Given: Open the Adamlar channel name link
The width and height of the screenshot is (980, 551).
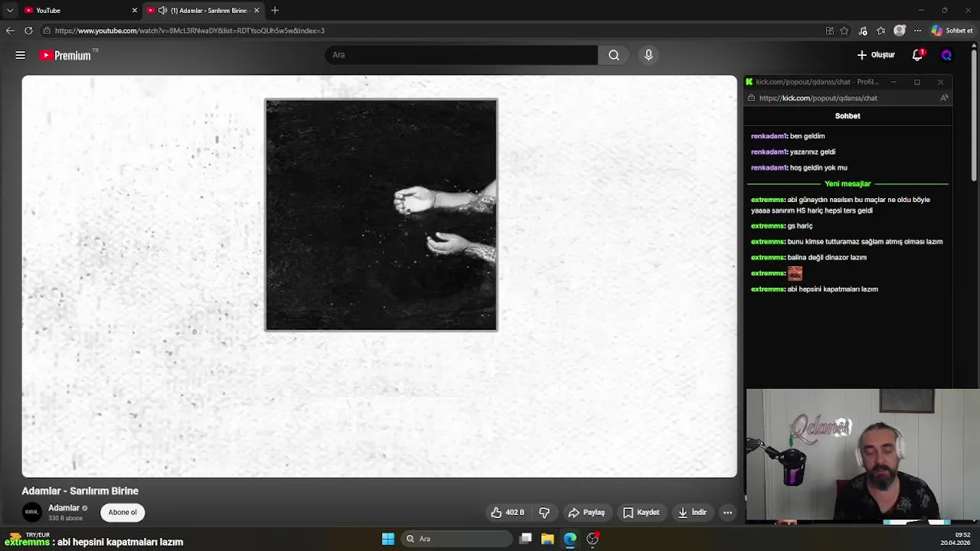Looking at the screenshot, I should pyautogui.click(x=64, y=508).
